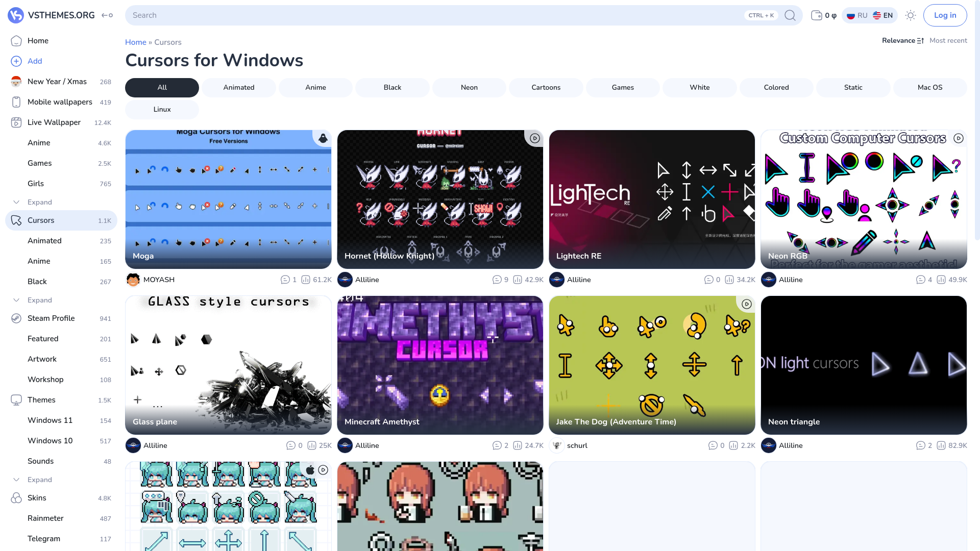The width and height of the screenshot is (980, 551).
Task: Click views stats icon for Neon triangle
Action: click(941, 445)
